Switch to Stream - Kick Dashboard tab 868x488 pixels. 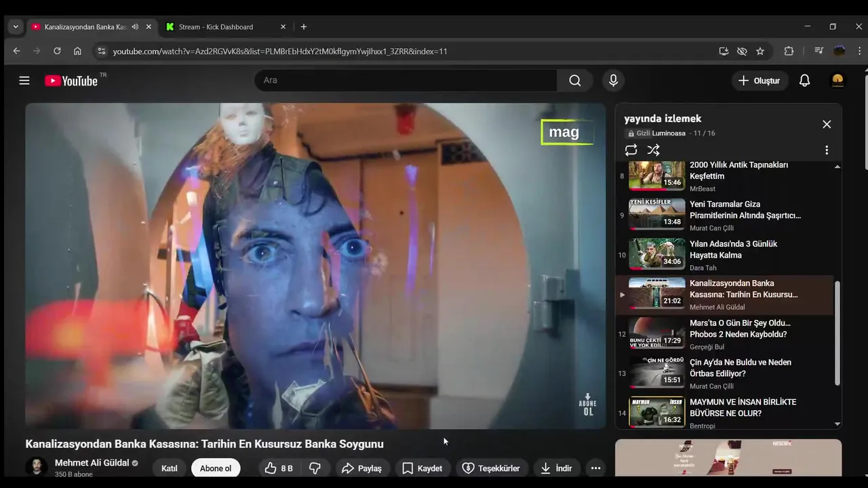[x=216, y=27]
